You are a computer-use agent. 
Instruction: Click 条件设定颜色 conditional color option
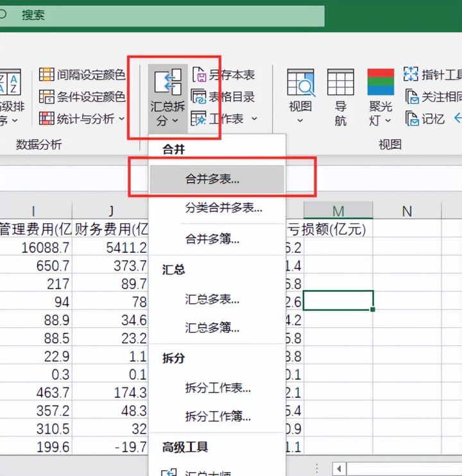pos(82,97)
